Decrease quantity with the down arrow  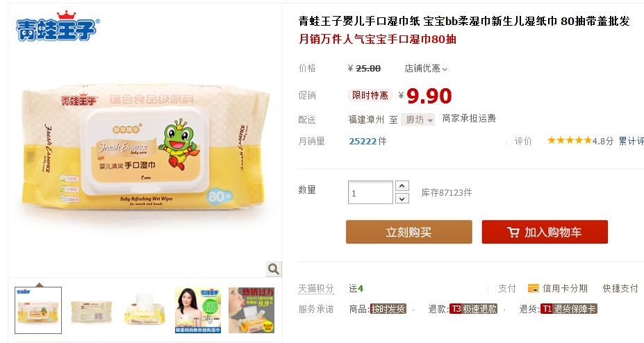402,199
